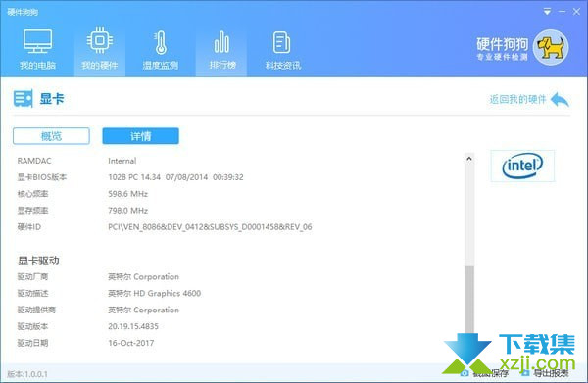Minimize the 硬件狗狗 window
588x383 pixels.
(x=562, y=12)
